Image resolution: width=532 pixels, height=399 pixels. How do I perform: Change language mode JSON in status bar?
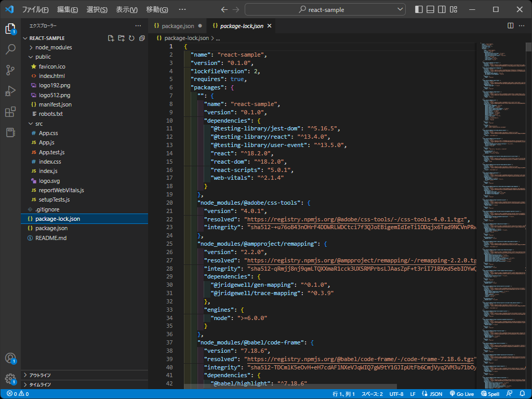[436, 394]
